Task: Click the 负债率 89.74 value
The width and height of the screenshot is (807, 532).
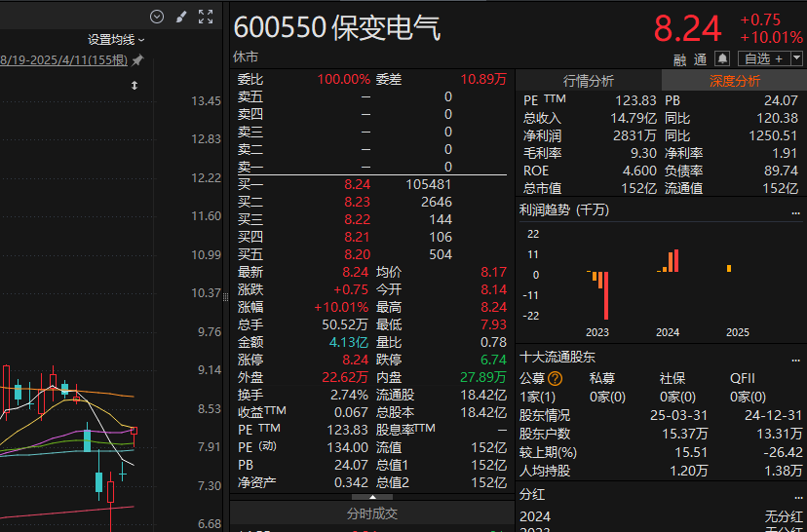Action: (x=781, y=171)
